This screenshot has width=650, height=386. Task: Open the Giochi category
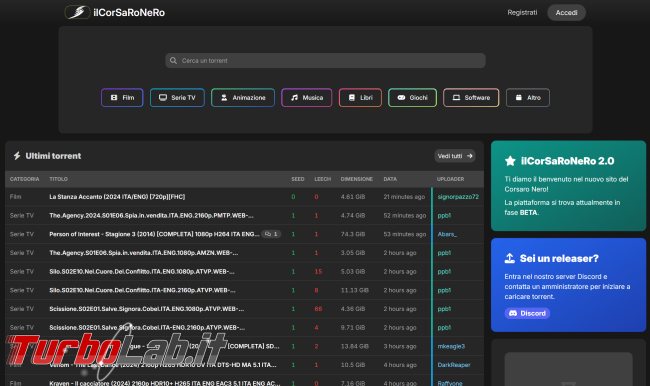(412, 97)
